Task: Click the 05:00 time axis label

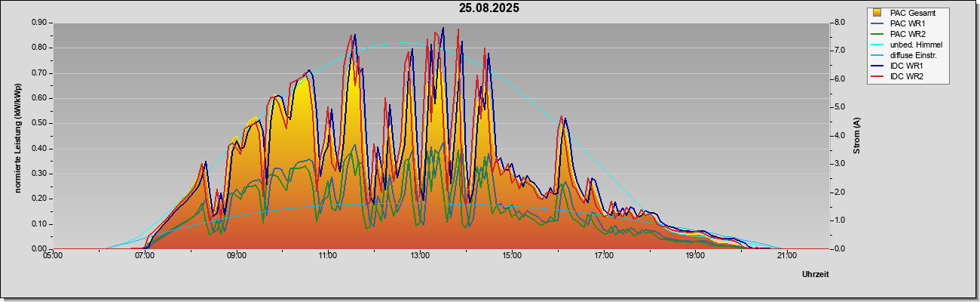Action: [x=53, y=255]
